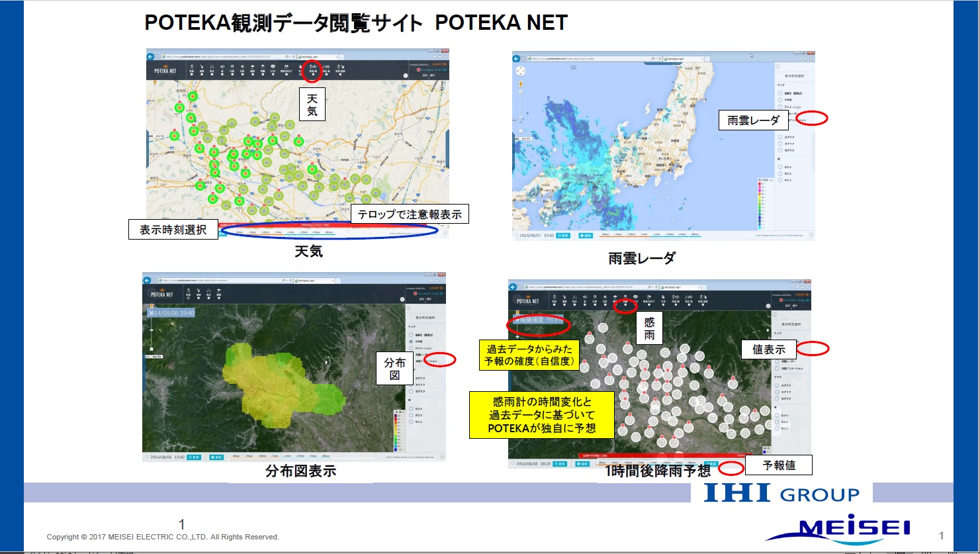Select the thermometer 気温 icon in the 1時間後降雨予想 screenshot

coord(555,299)
